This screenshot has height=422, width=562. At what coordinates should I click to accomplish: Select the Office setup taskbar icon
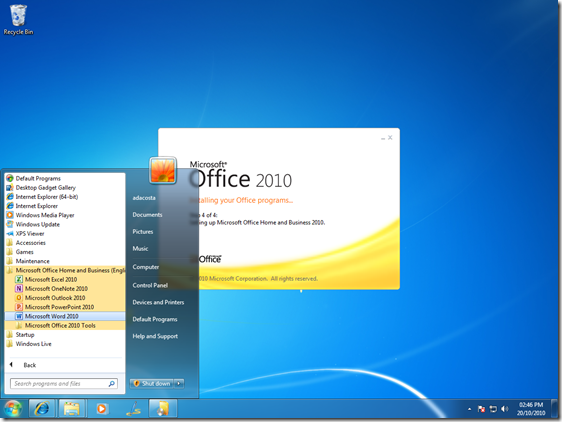click(x=163, y=409)
